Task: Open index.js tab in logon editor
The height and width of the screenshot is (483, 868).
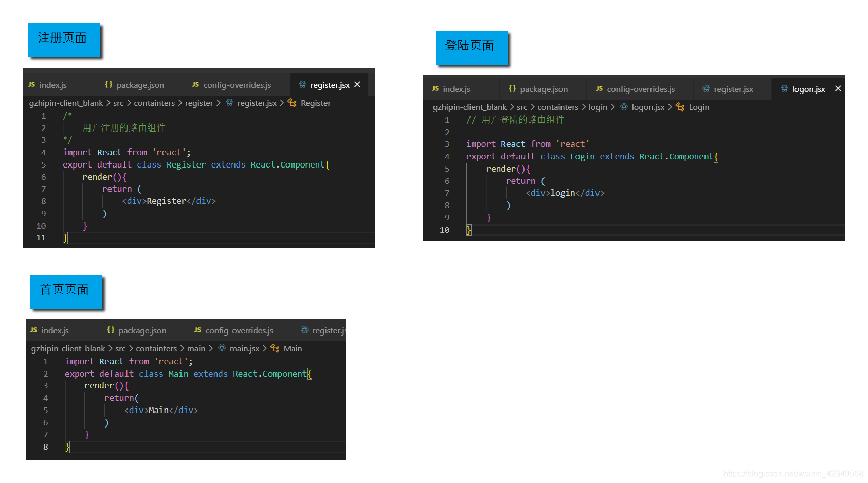Action: [461, 89]
